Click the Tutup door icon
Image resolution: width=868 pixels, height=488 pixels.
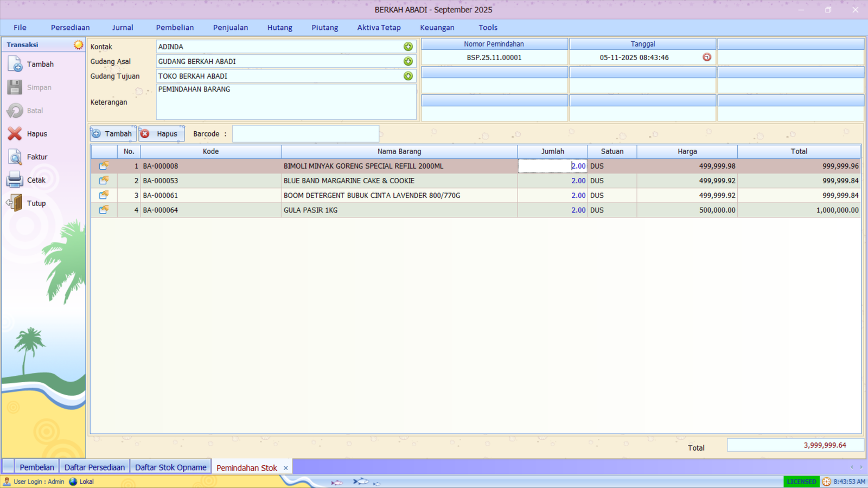[15, 203]
